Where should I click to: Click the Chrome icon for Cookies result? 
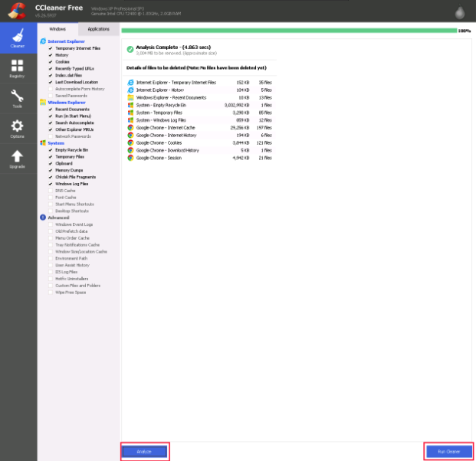tap(130, 143)
